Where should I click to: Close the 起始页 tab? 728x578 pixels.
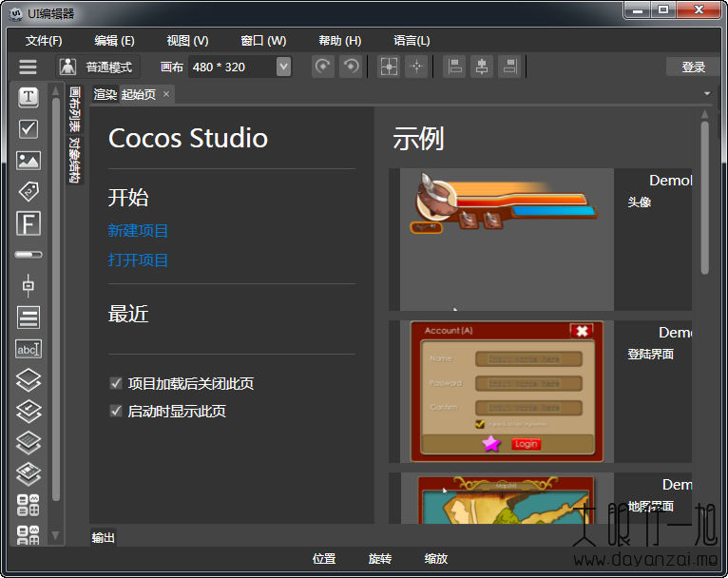(x=166, y=94)
